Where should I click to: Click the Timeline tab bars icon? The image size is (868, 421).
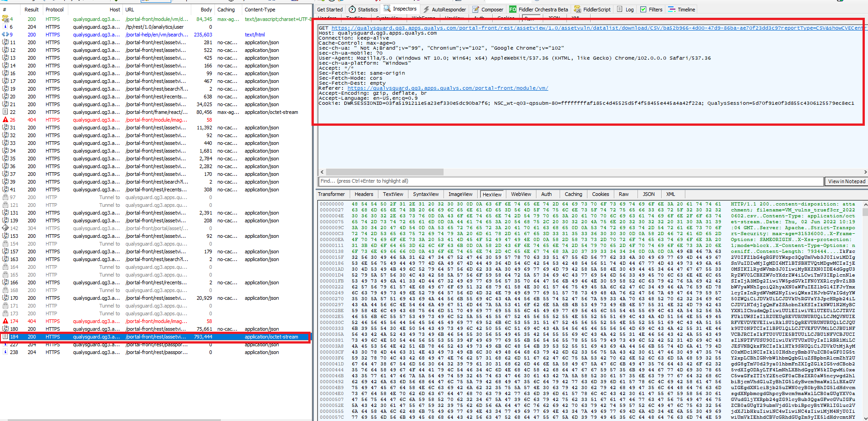(x=672, y=9)
